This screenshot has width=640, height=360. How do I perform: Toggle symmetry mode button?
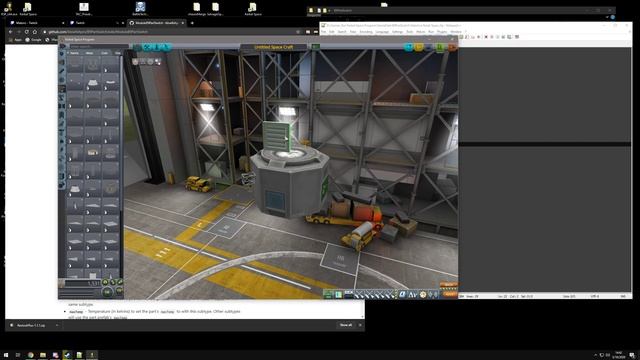(x=108, y=293)
